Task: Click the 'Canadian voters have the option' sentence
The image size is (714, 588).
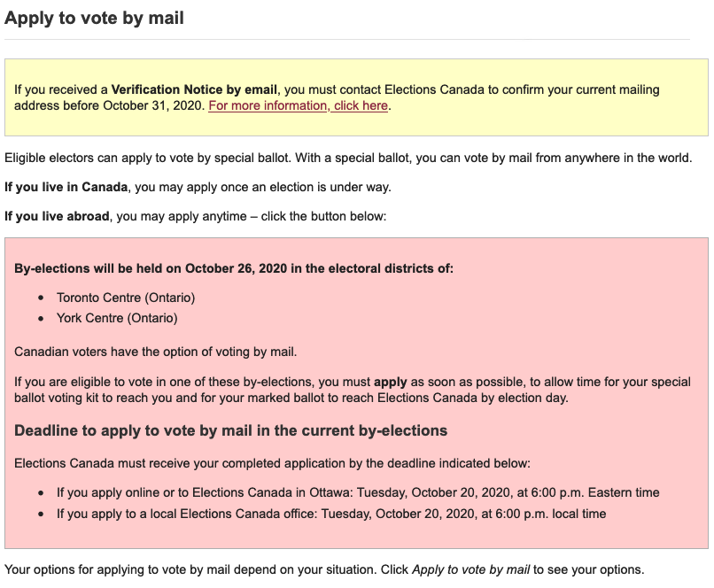Action: pos(156,352)
